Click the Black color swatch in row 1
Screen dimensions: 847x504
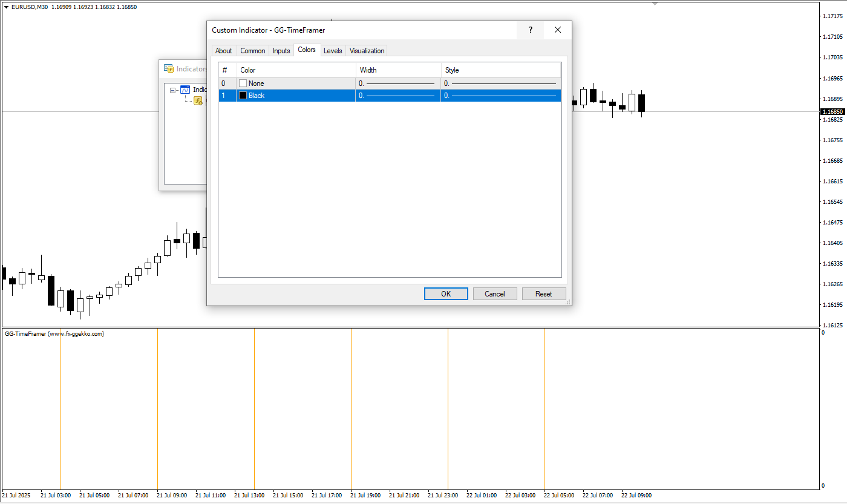(243, 96)
